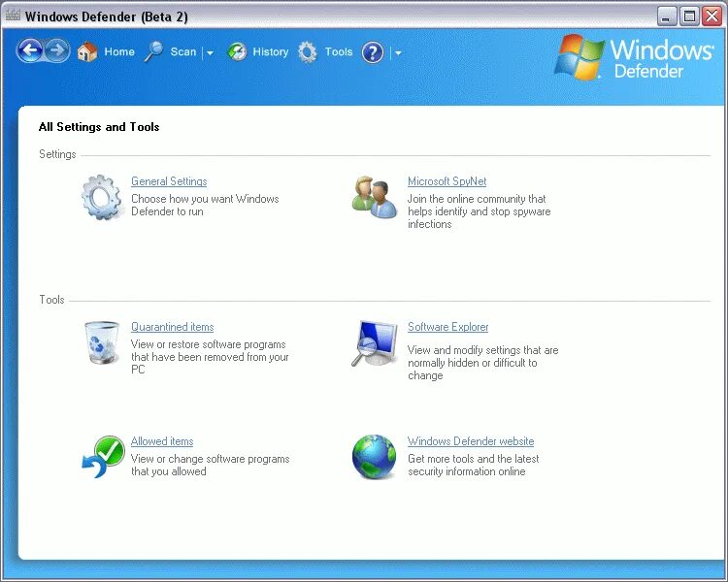
Task: Open the Allowed items link
Action: (162, 441)
